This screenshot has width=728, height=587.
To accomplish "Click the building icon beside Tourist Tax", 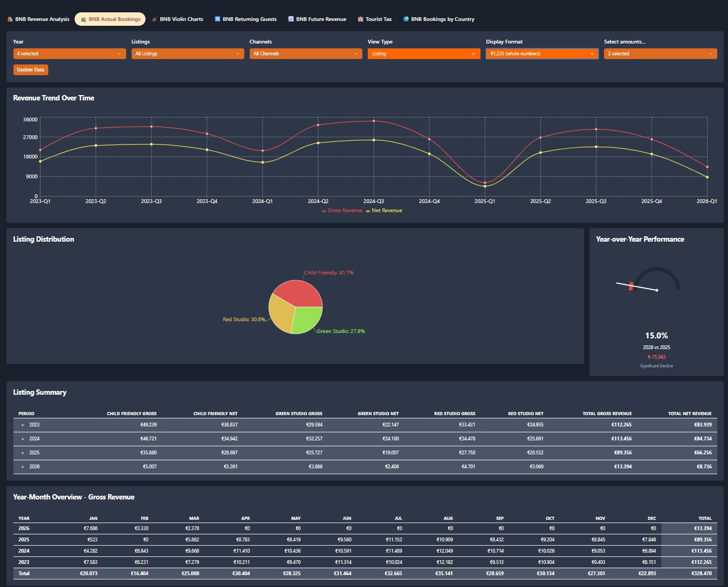I will 361,19.
